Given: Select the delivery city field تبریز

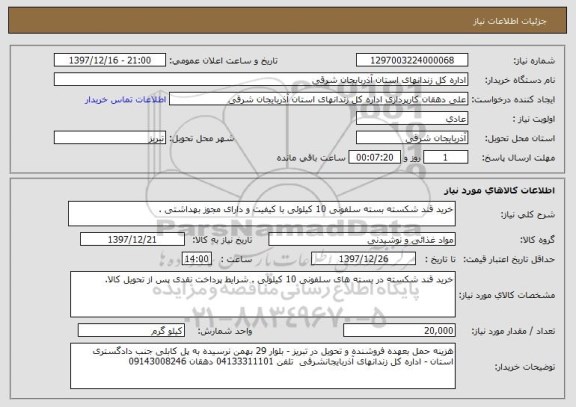Looking at the screenshot, I should tap(110, 138).
